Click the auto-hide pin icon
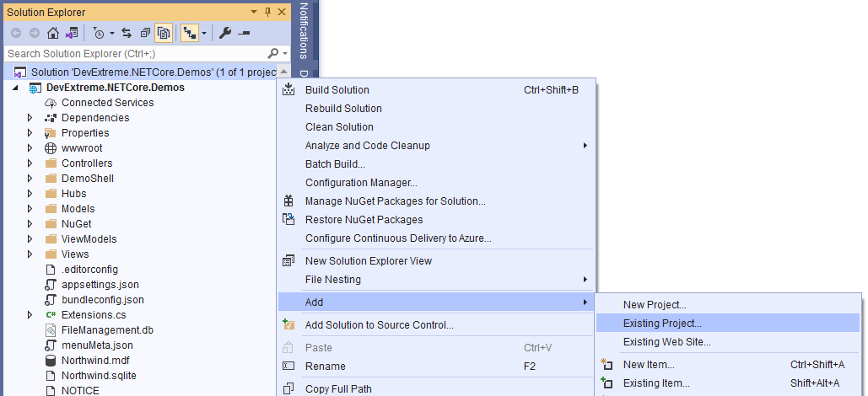 [268, 12]
